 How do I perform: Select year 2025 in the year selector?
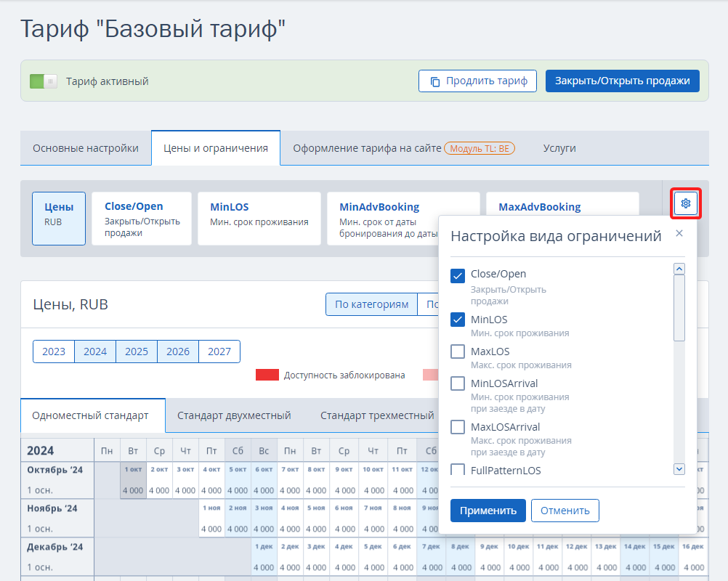click(137, 352)
